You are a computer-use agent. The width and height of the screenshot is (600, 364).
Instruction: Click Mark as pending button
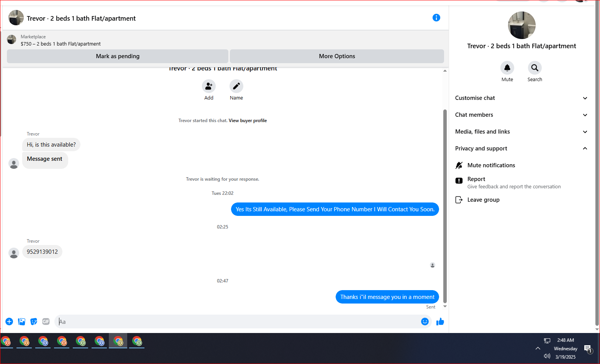click(118, 56)
